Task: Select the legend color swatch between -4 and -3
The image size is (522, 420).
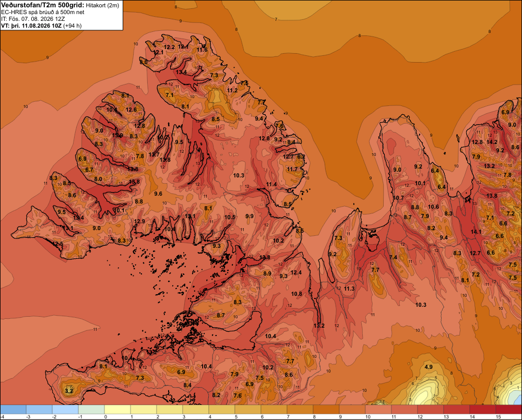Action: pos(14,410)
